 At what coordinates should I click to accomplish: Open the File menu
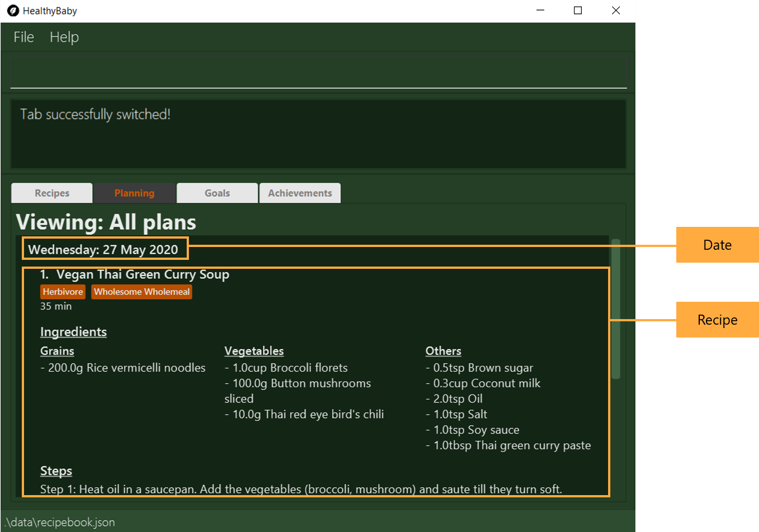point(23,37)
